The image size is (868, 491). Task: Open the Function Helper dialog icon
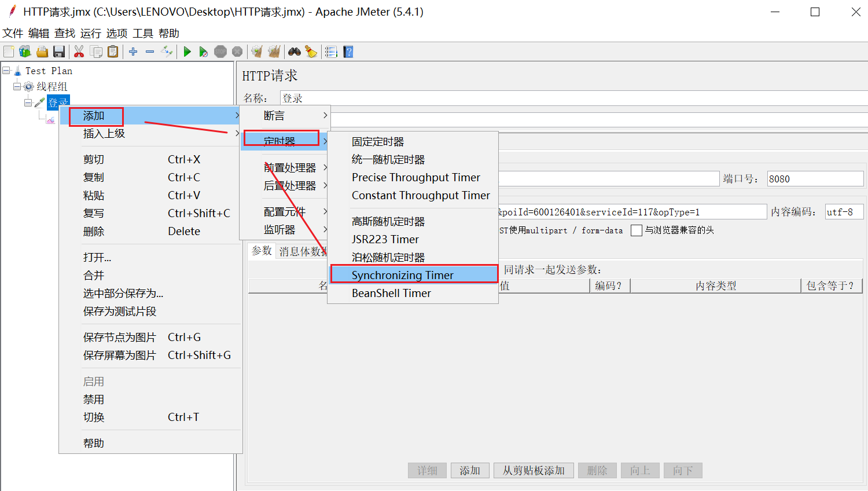pyautogui.click(x=331, y=52)
